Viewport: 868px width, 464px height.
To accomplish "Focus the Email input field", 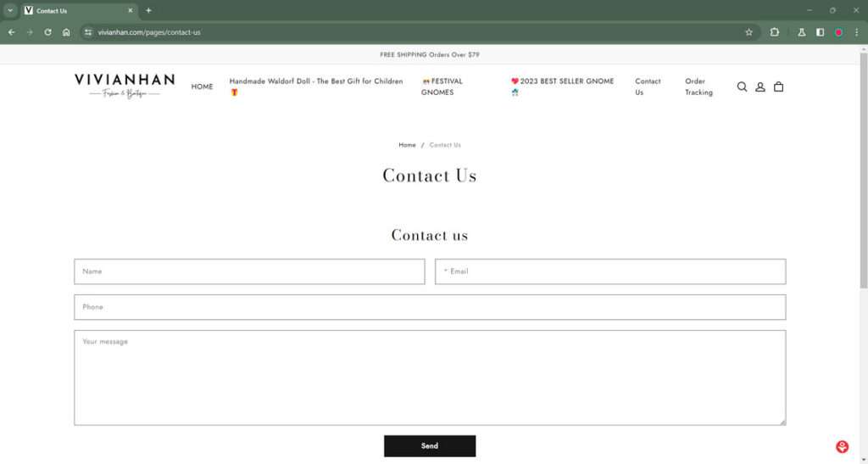I will pos(610,271).
